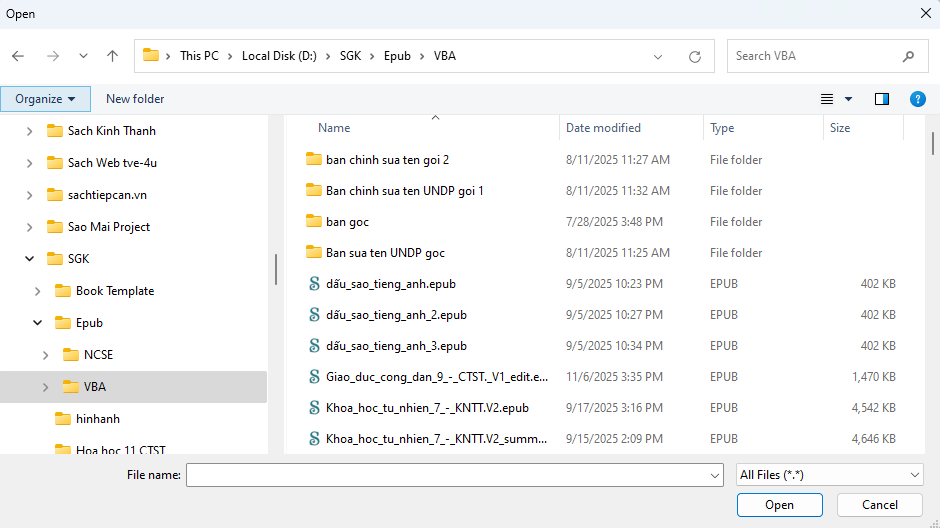Click the Open button
940x528 pixels.
[x=779, y=505]
